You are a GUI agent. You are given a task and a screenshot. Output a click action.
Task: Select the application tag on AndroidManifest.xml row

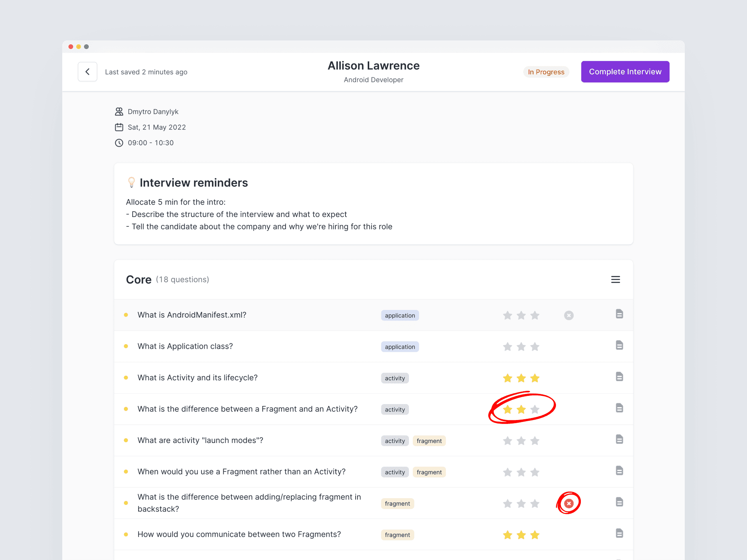pos(400,315)
